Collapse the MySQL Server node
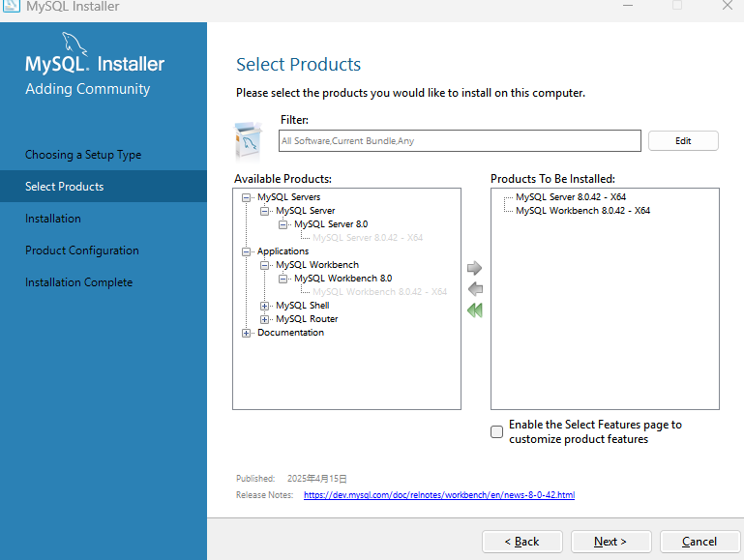Image resolution: width=744 pixels, height=560 pixels. pyautogui.click(x=264, y=211)
